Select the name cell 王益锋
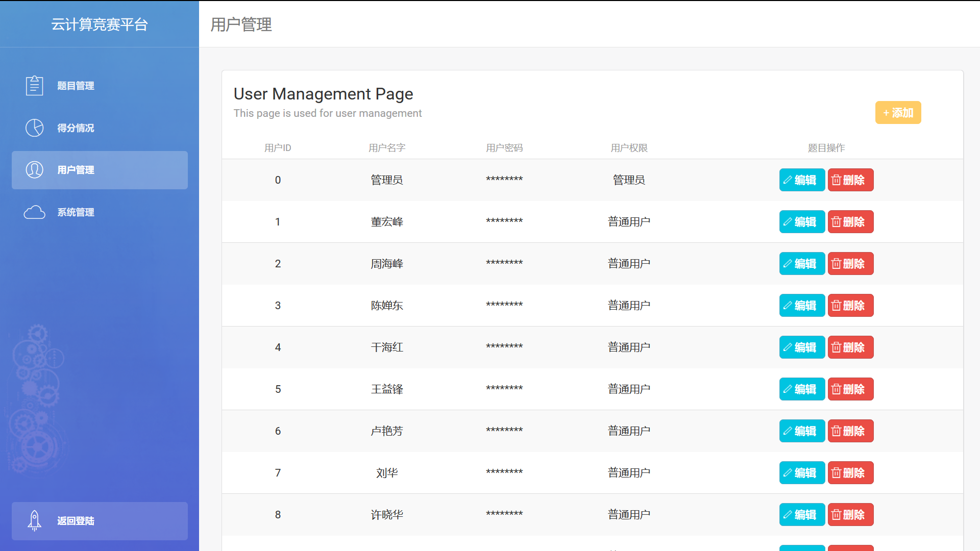This screenshot has height=551, width=980. tap(387, 389)
